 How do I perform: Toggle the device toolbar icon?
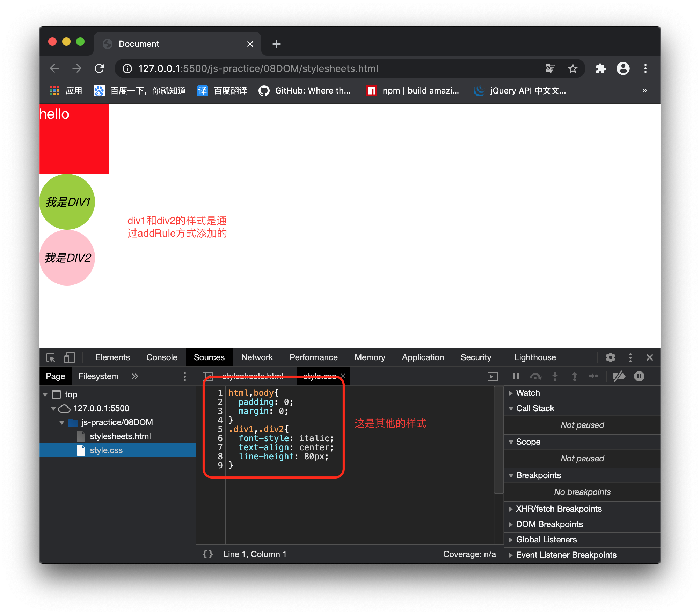point(69,357)
